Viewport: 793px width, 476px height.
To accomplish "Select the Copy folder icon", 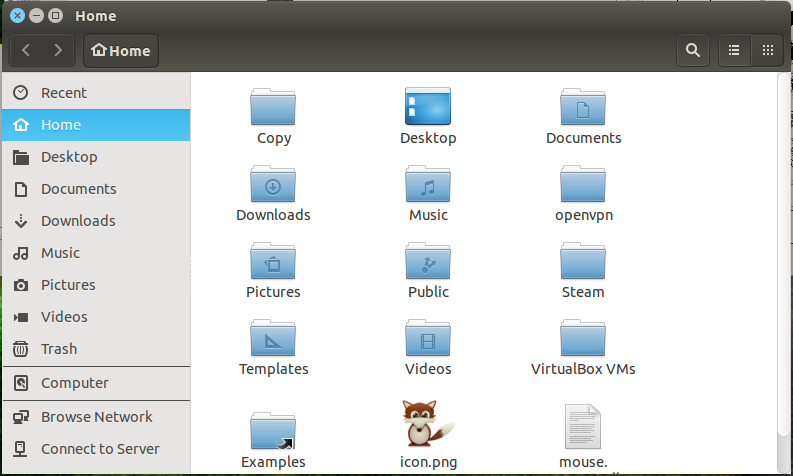I will 273,107.
